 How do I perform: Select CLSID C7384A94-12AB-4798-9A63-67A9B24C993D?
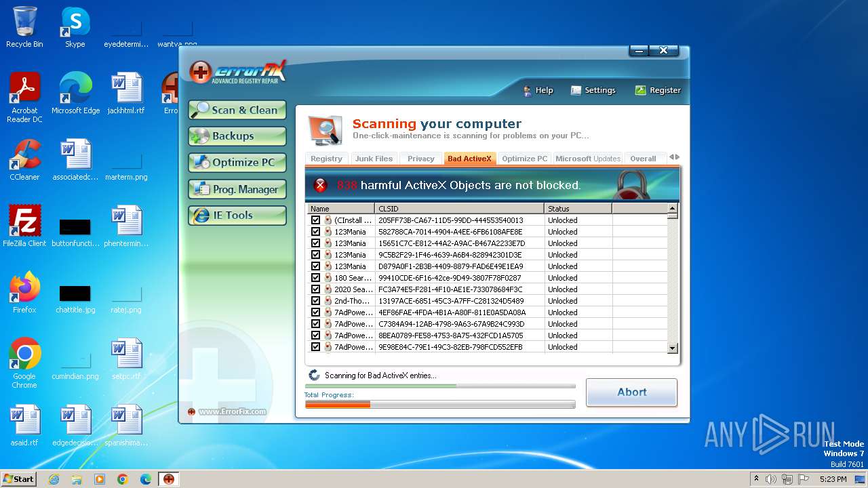coord(451,324)
